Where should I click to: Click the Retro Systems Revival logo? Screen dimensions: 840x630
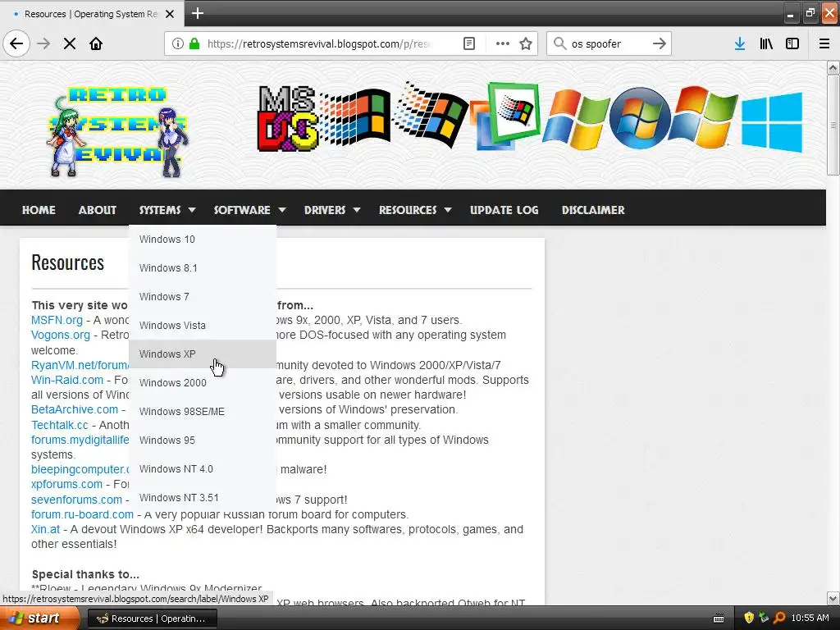(119, 132)
